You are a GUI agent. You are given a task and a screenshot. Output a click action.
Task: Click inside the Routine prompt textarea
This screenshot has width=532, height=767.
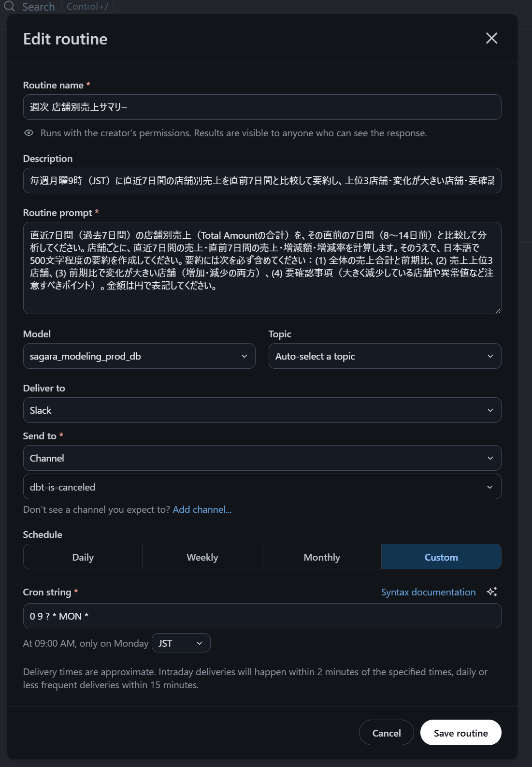(262, 268)
